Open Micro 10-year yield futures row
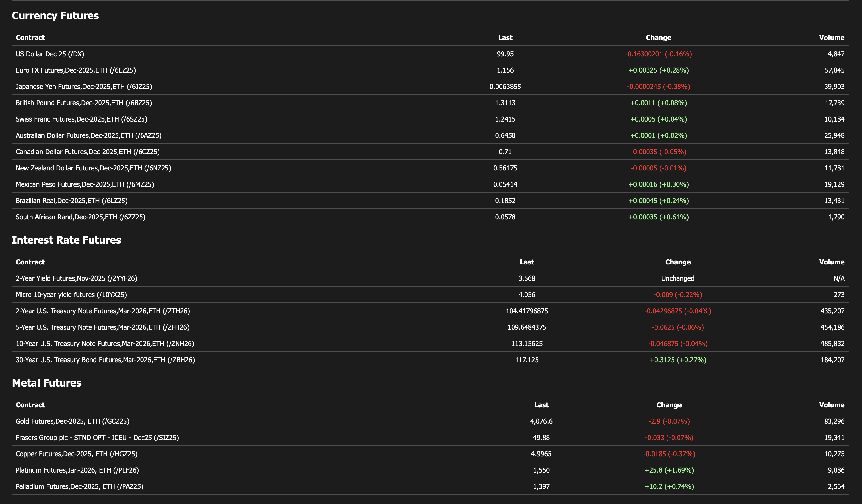862x504 pixels. click(x=71, y=295)
